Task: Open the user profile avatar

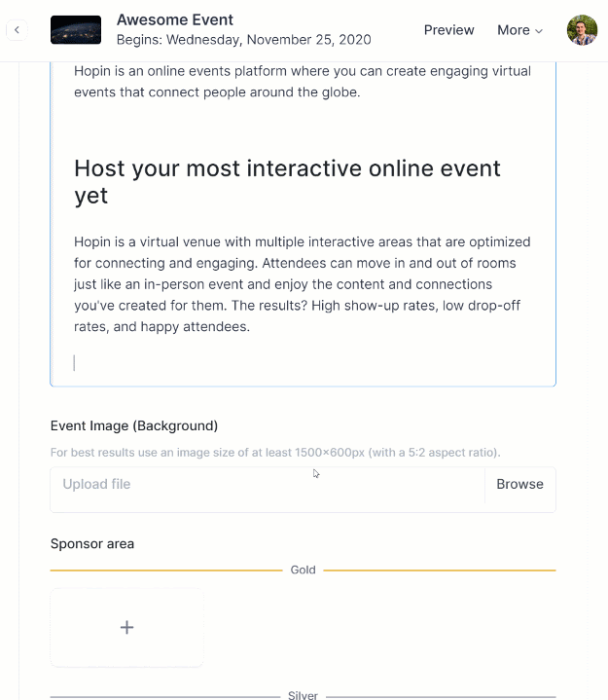Action: coord(582,30)
